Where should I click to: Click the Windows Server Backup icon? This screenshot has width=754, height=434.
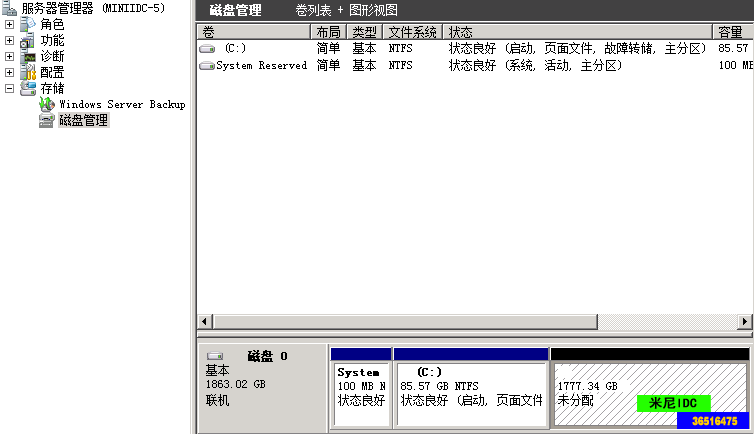pos(47,104)
